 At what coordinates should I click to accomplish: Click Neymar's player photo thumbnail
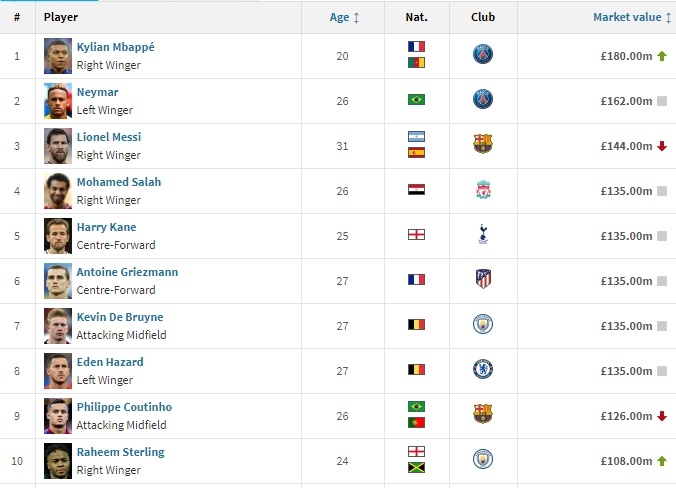coord(58,100)
